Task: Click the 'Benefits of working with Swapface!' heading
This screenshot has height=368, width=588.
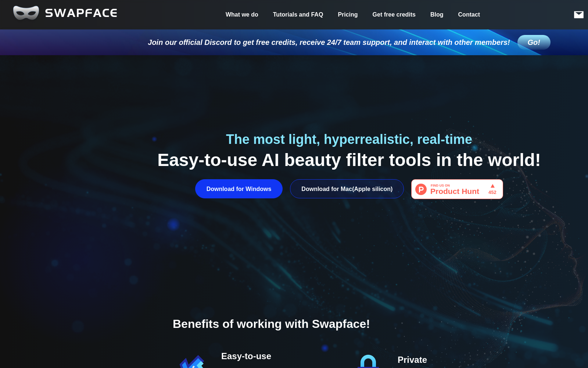Action: tap(271, 324)
